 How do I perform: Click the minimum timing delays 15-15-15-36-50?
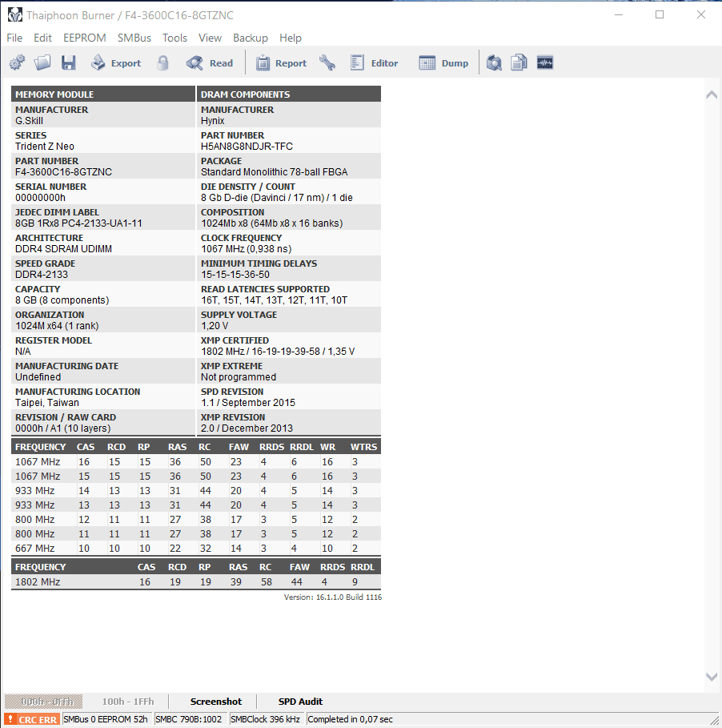pyautogui.click(x=235, y=275)
